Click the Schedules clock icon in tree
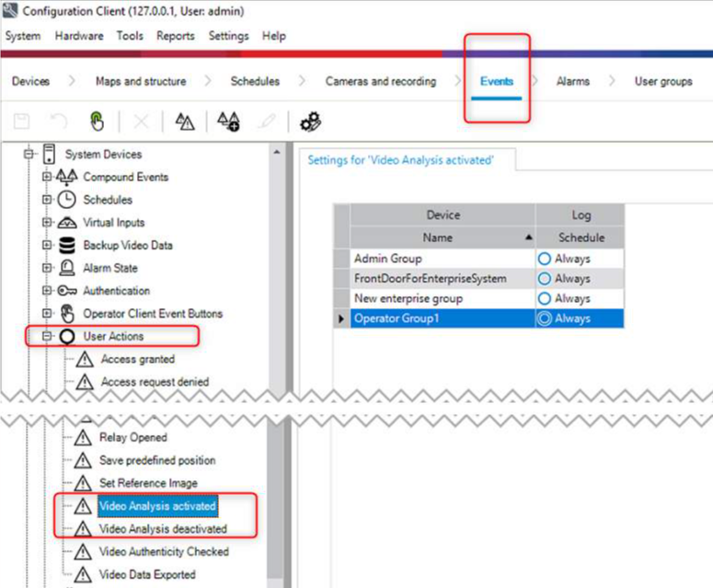Screen dimensions: 713x588 pyautogui.click(x=67, y=200)
